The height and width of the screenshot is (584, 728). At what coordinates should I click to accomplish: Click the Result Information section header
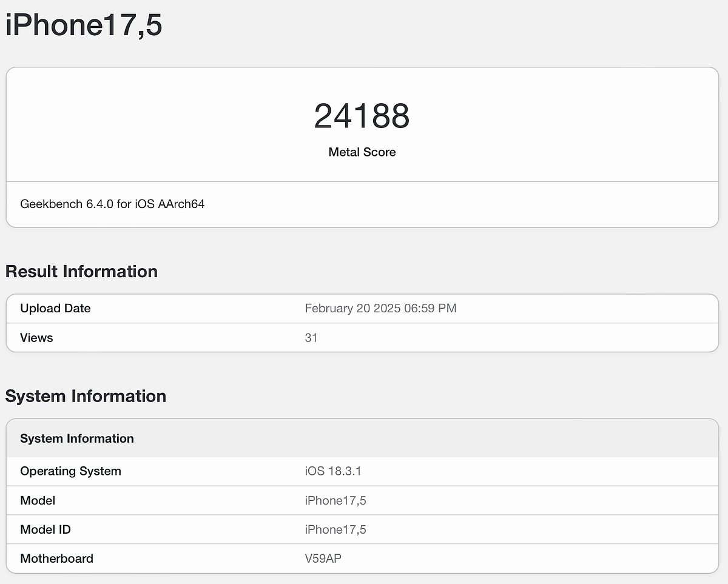(81, 272)
